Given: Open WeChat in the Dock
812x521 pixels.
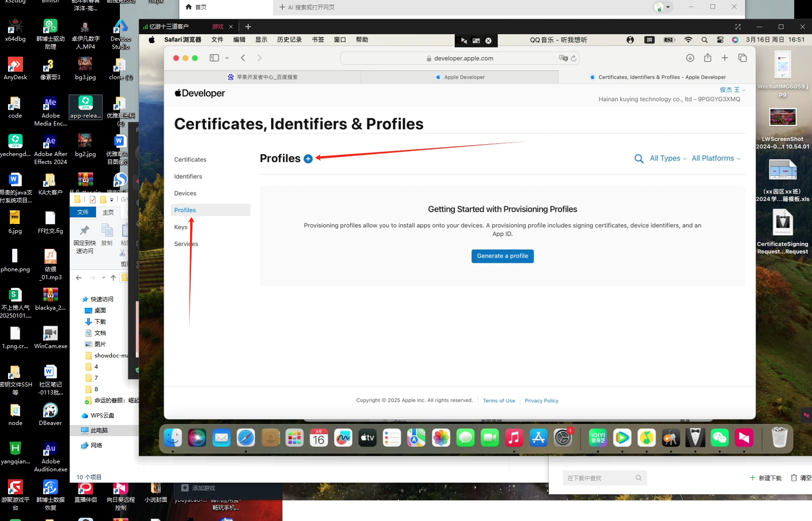Looking at the screenshot, I should 720,438.
